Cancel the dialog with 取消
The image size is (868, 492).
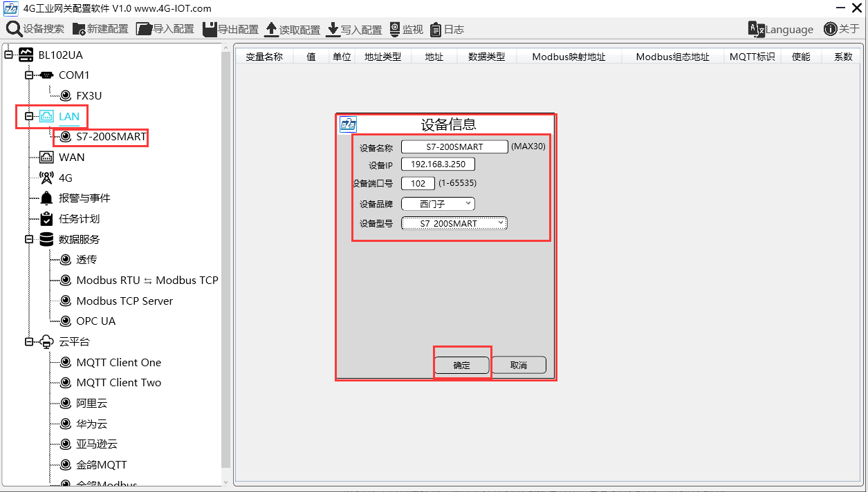[x=519, y=365]
